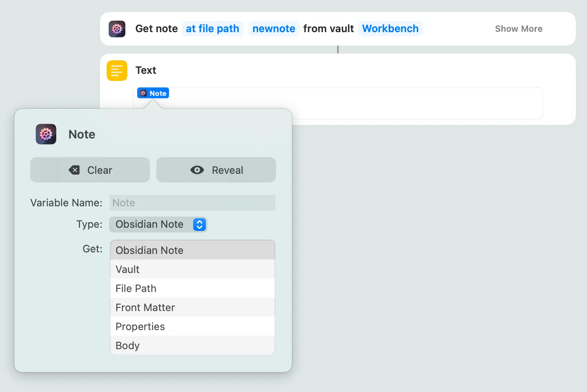Select Obsidian Note in Get list
The width and height of the screenshot is (587, 392).
(192, 250)
